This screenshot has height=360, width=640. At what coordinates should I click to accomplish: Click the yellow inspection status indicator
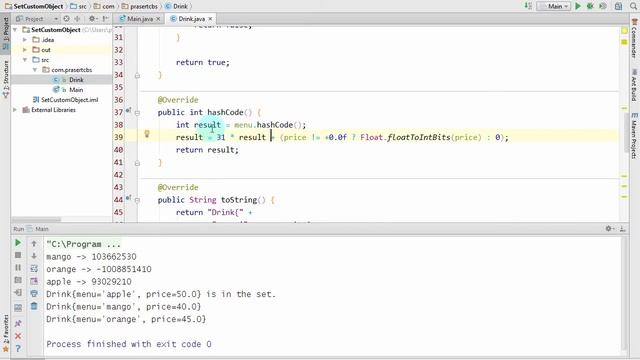(x=624, y=31)
